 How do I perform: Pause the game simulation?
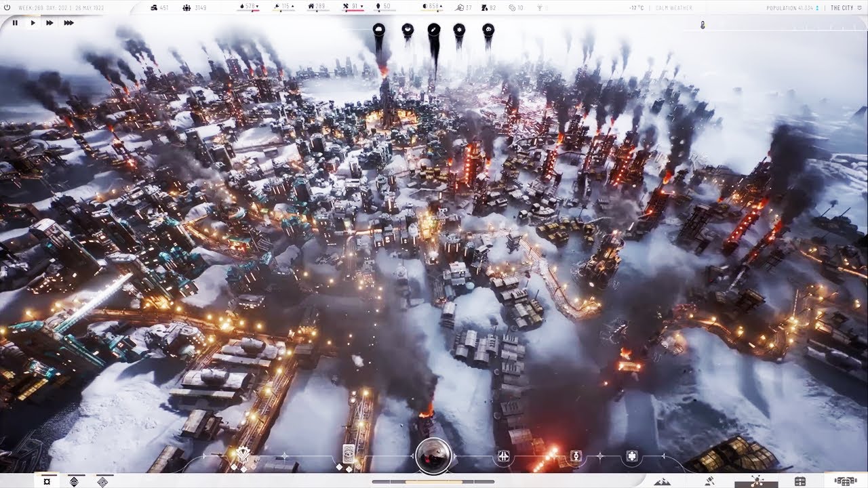[15, 22]
